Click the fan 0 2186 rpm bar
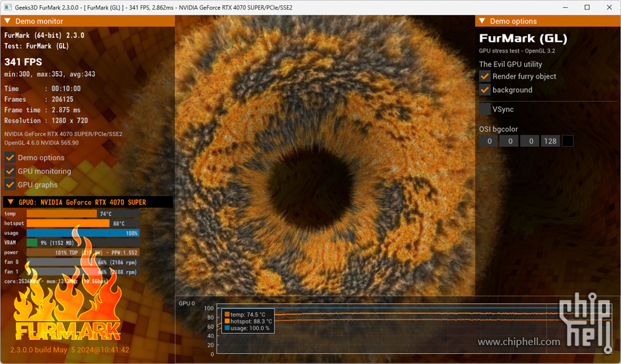This screenshot has width=621, height=364. pos(83,262)
